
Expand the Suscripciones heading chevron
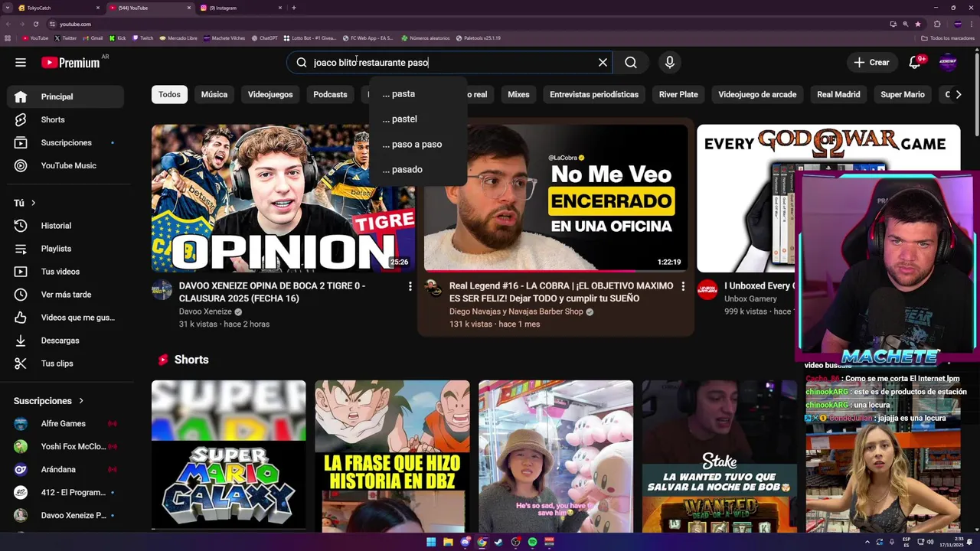81,401
